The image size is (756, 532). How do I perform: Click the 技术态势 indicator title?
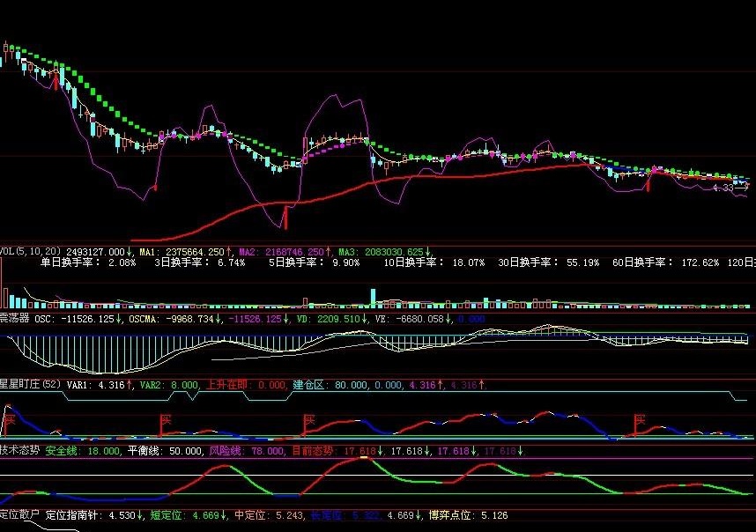coord(19,450)
